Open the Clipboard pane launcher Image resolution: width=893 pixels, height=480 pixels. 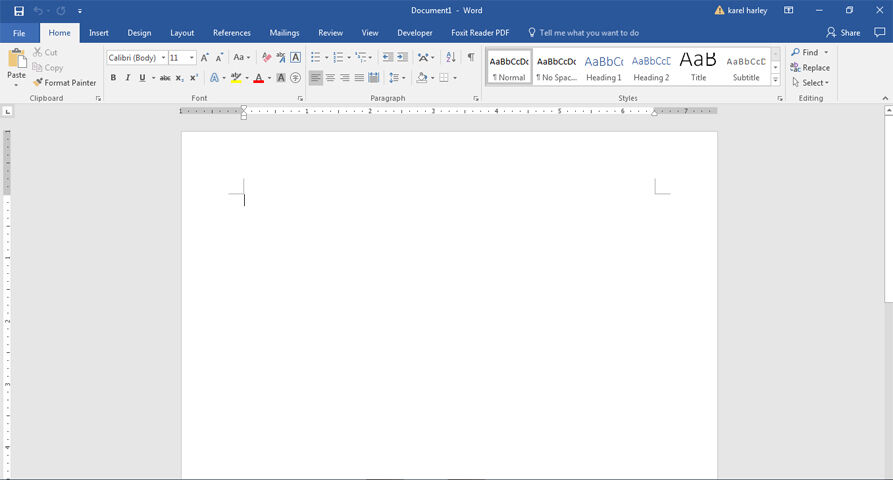98,99
